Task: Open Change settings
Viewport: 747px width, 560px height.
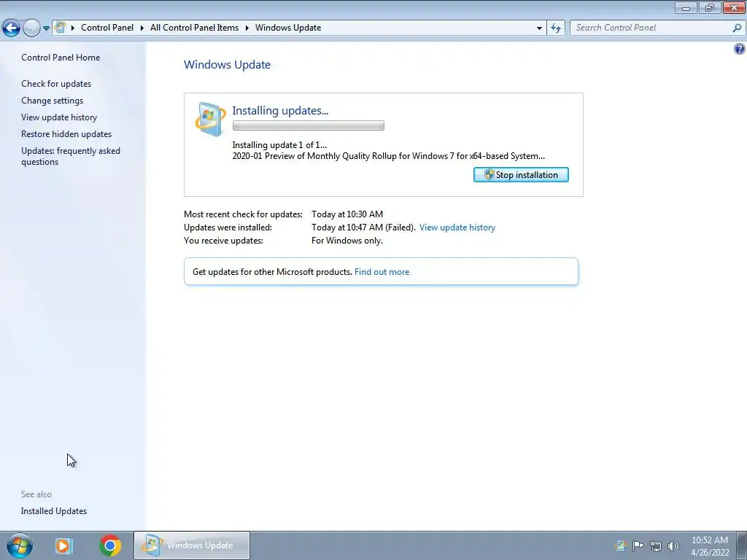Action: coord(52,101)
